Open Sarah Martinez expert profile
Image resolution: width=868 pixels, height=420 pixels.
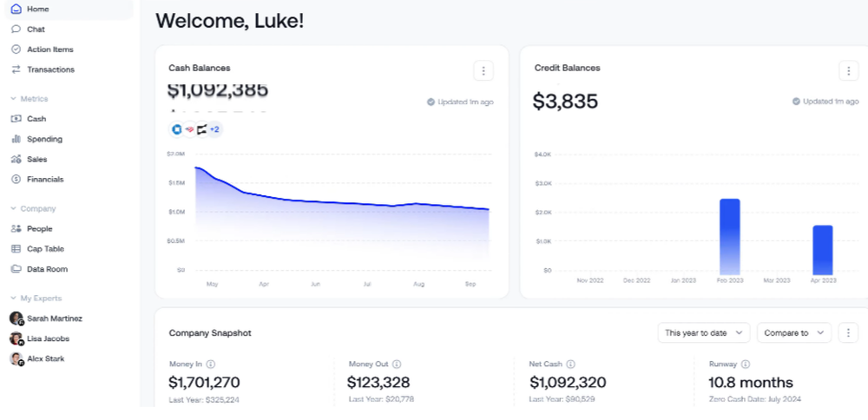[54, 318]
